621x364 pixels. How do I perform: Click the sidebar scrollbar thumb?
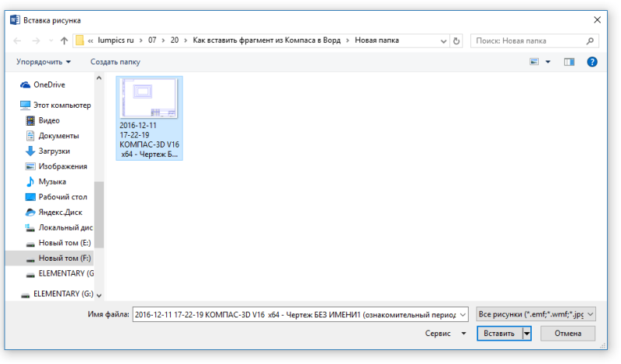point(99,215)
